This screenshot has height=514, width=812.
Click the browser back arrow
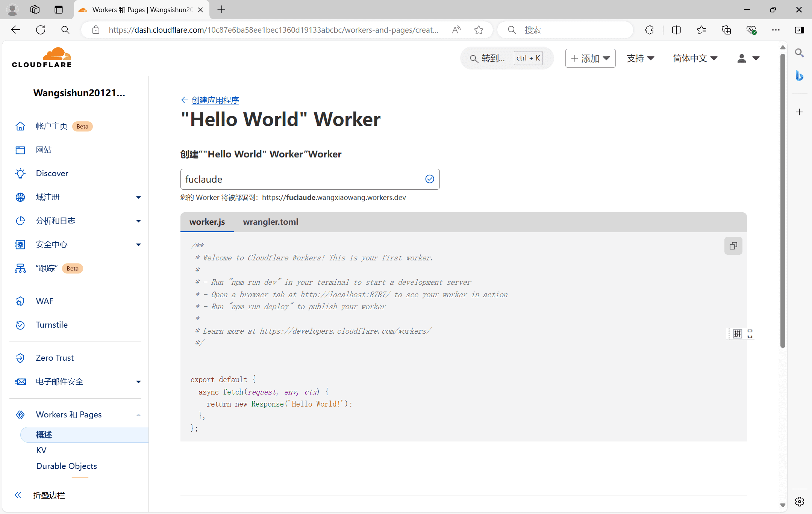tap(16, 30)
